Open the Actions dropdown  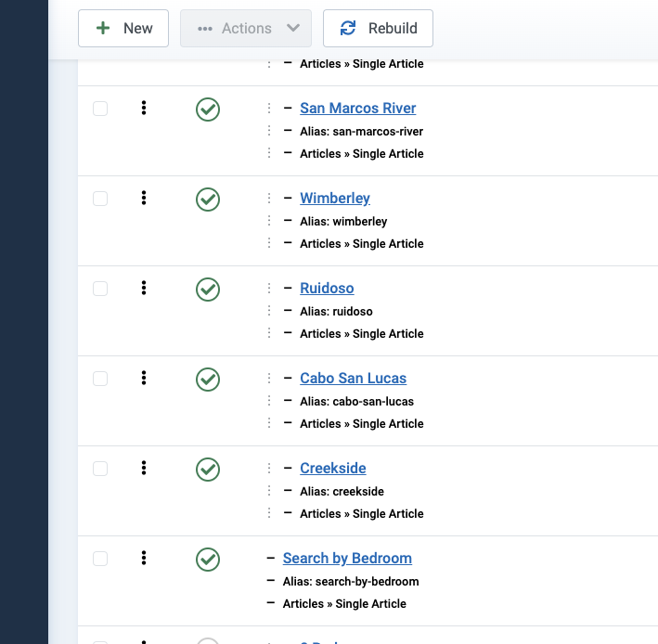coord(246,29)
